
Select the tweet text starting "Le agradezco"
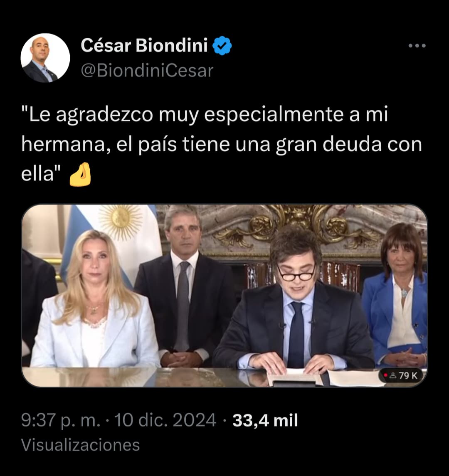click(221, 144)
